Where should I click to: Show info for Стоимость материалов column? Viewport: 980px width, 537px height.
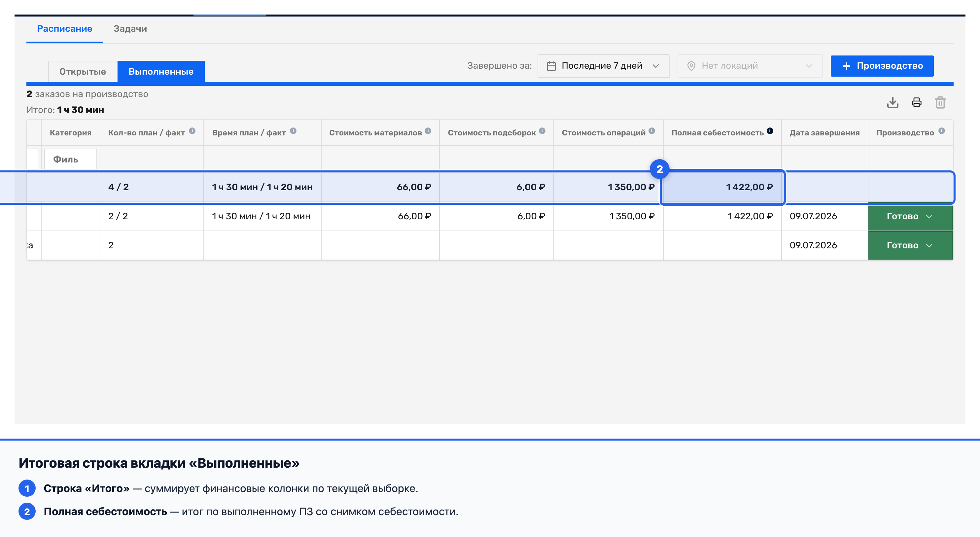click(x=428, y=131)
